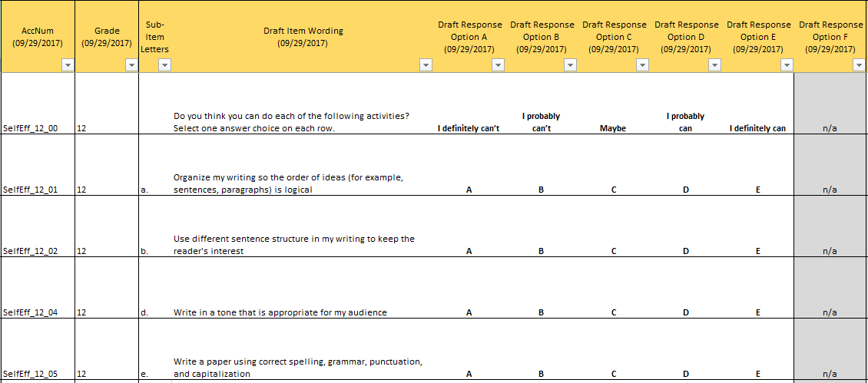The height and width of the screenshot is (383, 868).
Task: Open the AccNum column filter dropdown
Action: (67, 66)
